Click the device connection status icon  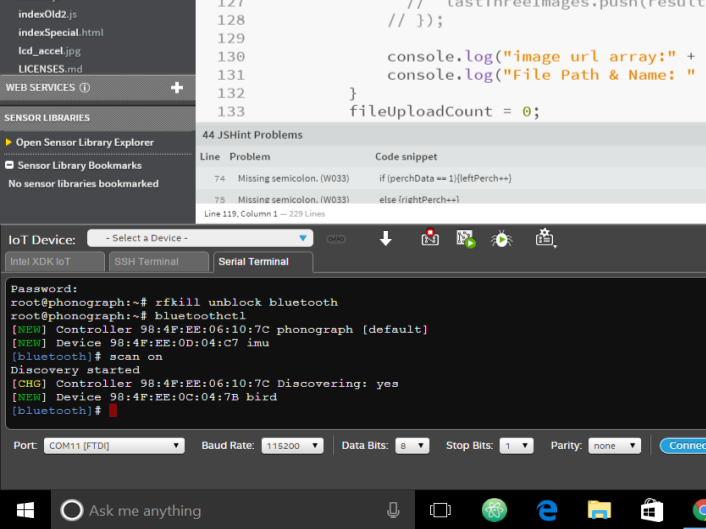tap(336, 239)
